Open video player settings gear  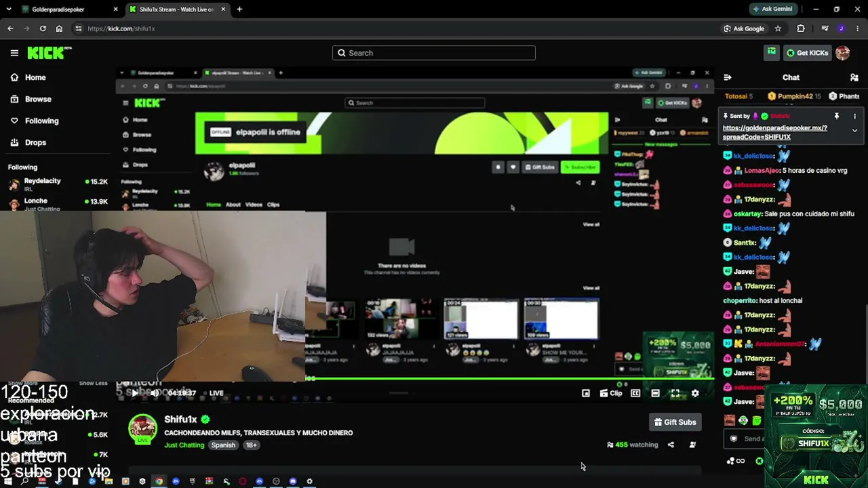(x=695, y=393)
